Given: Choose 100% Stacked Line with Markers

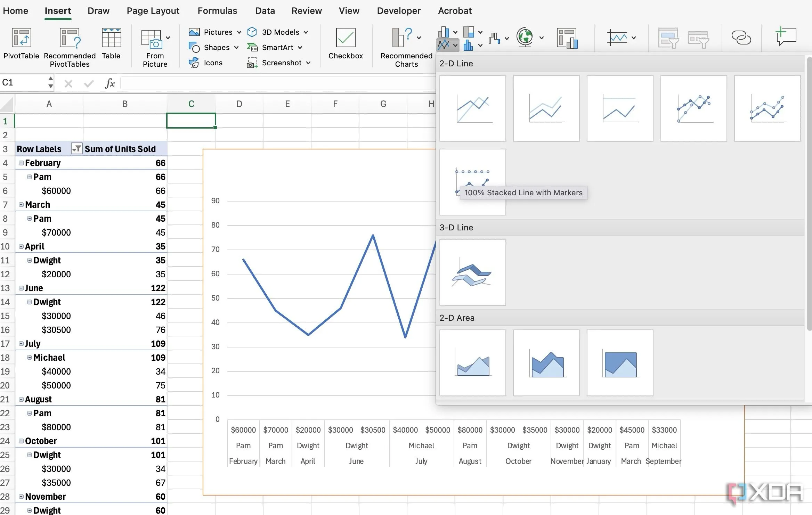Looking at the screenshot, I should pyautogui.click(x=473, y=182).
